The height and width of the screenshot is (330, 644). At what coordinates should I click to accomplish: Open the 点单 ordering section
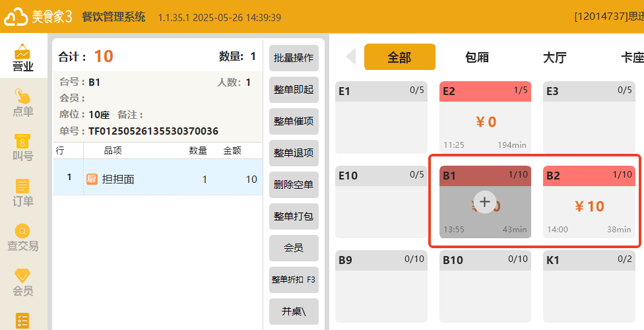coord(23,103)
